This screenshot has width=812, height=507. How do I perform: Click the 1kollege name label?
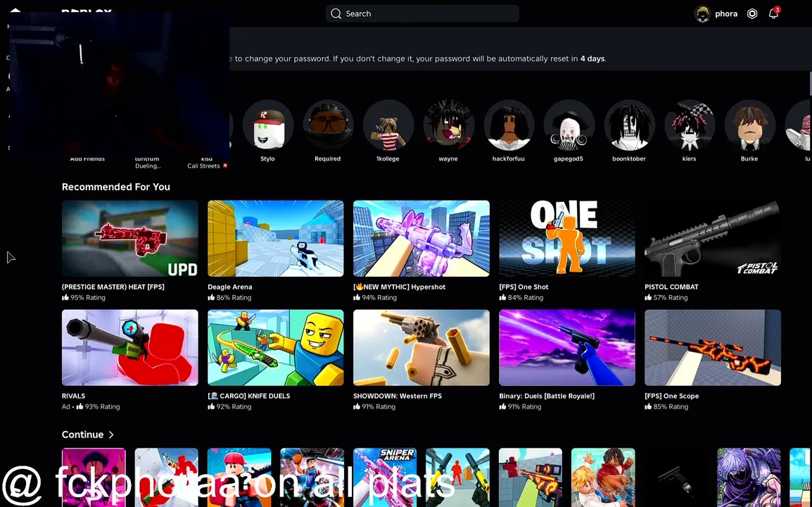(388, 158)
